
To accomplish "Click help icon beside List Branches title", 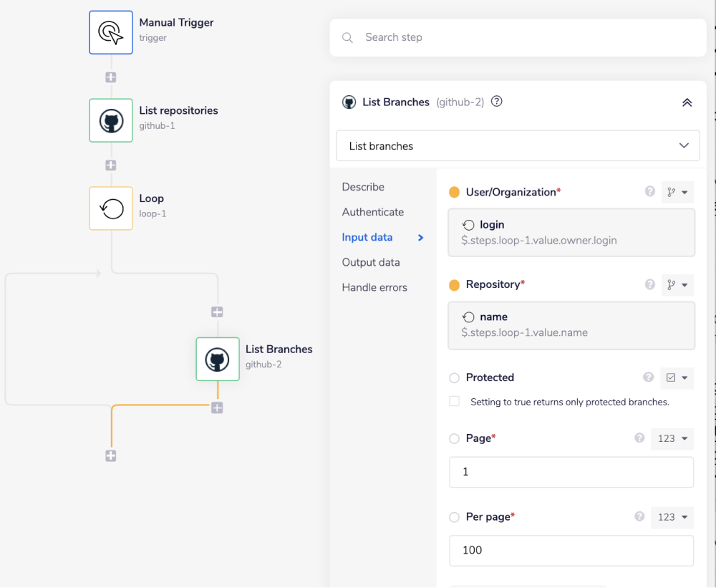I will pos(496,102).
